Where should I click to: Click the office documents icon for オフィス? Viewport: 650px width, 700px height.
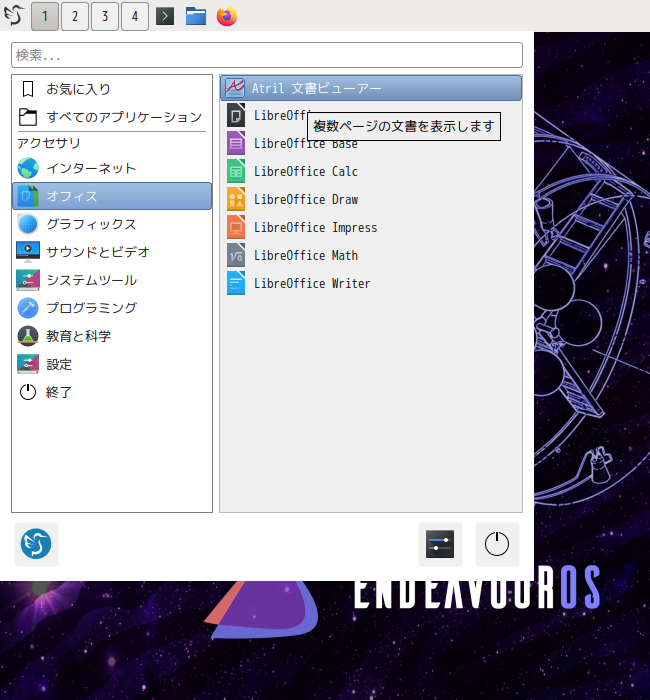pos(28,196)
